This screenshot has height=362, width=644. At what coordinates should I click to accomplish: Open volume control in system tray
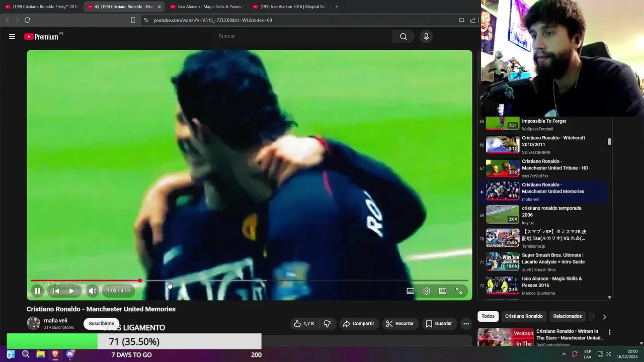tap(608, 354)
